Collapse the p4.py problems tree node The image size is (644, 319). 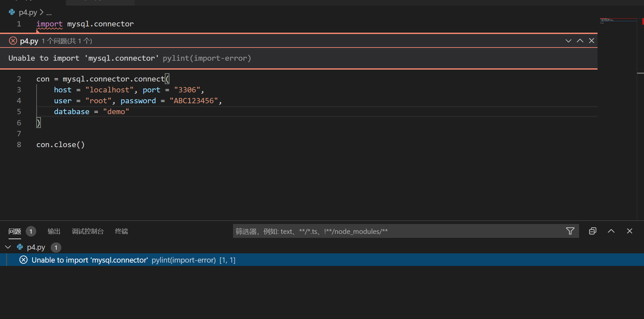[x=8, y=247]
